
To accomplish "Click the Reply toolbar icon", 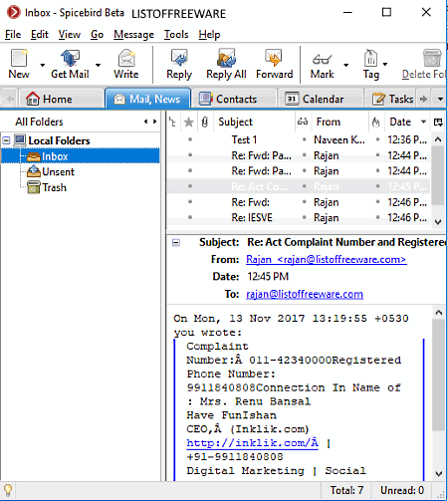I will pos(179,58).
